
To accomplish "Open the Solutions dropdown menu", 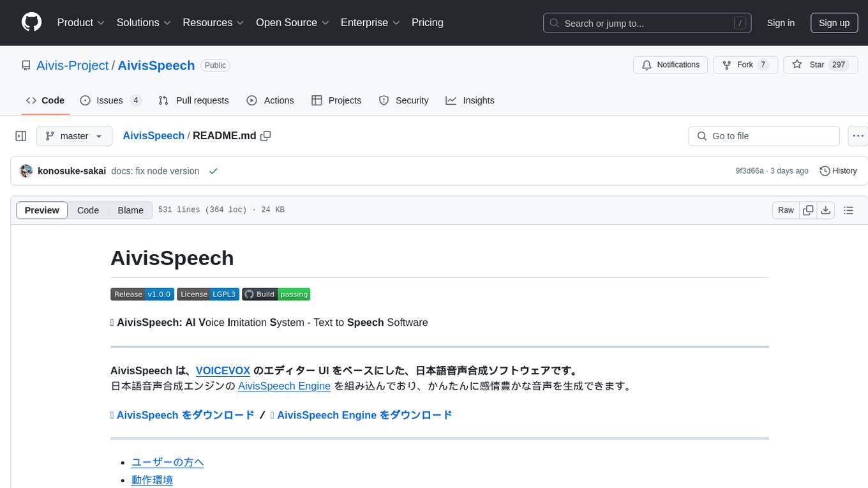I will 144,22.
